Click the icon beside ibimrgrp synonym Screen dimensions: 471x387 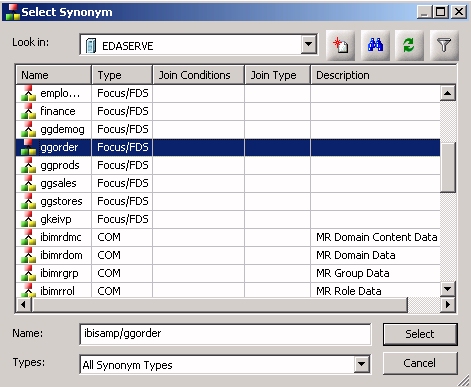28,273
